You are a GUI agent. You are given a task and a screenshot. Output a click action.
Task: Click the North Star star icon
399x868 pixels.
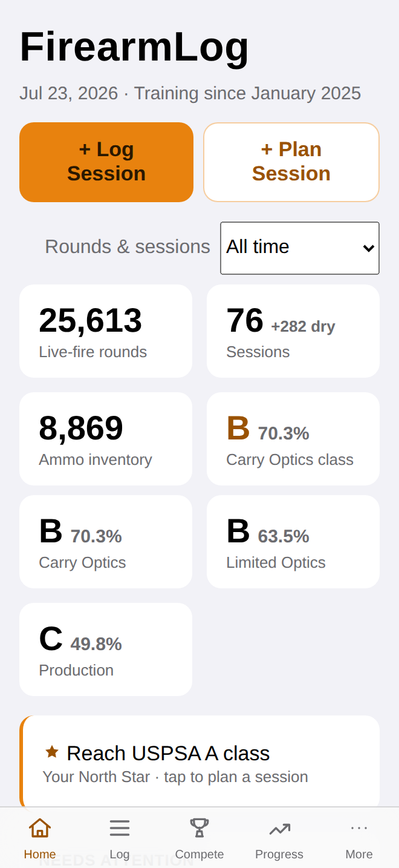(52, 752)
